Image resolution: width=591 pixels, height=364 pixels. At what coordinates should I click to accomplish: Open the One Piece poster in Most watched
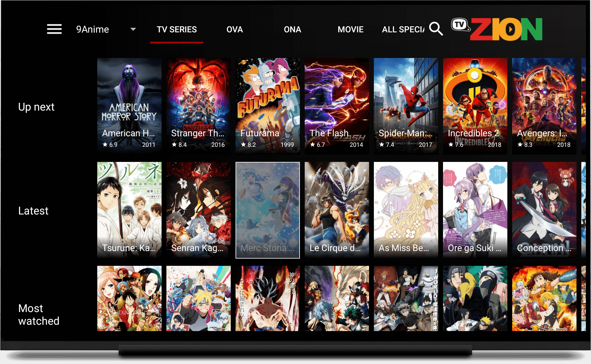[129, 298]
